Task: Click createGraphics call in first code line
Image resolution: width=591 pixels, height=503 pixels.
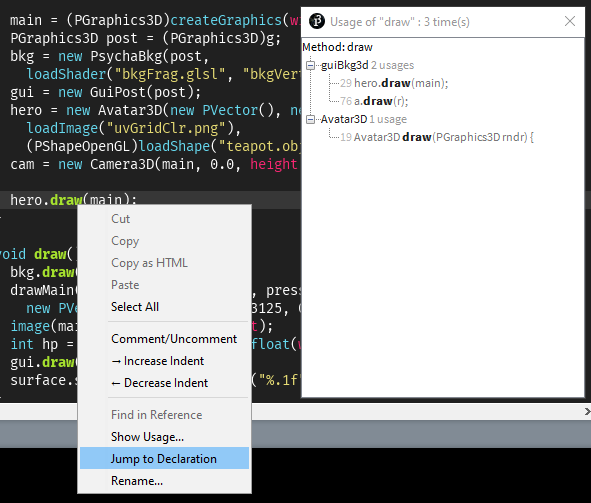Action: tap(226, 20)
